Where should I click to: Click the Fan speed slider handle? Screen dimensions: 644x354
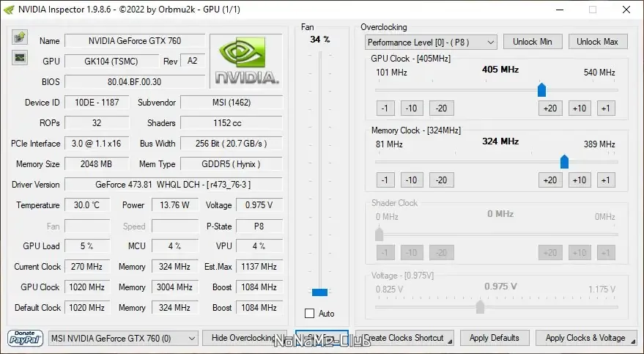[320, 292]
